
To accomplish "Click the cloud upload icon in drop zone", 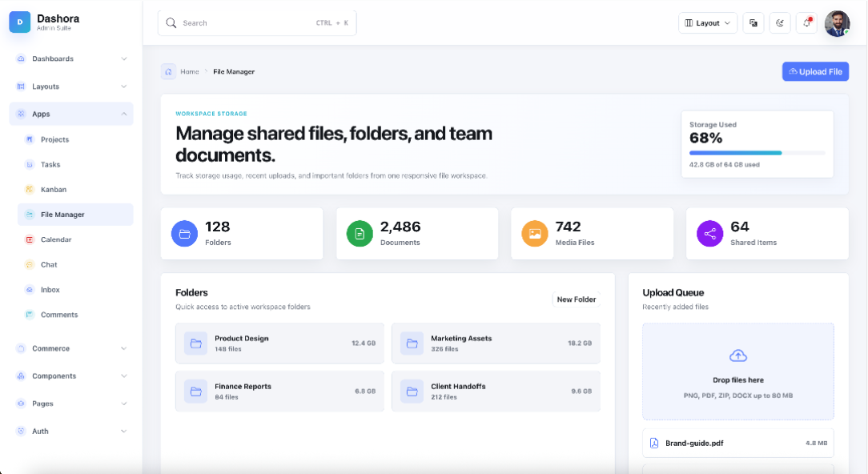I will (738, 355).
